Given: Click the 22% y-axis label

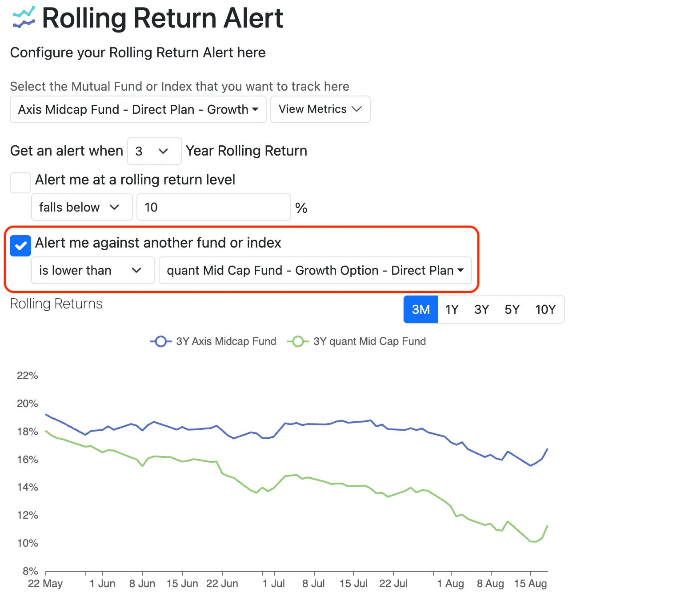Looking at the screenshot, I should (x=28, y=376).
